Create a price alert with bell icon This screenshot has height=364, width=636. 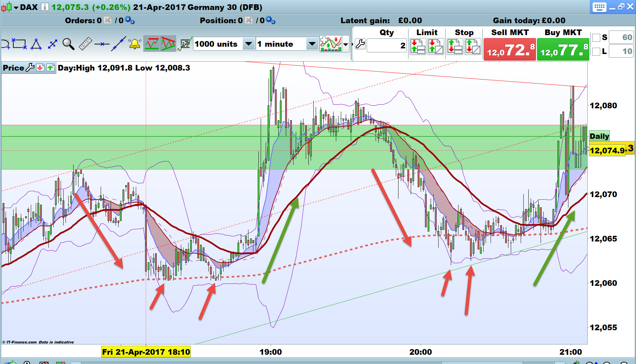(135, 44)
